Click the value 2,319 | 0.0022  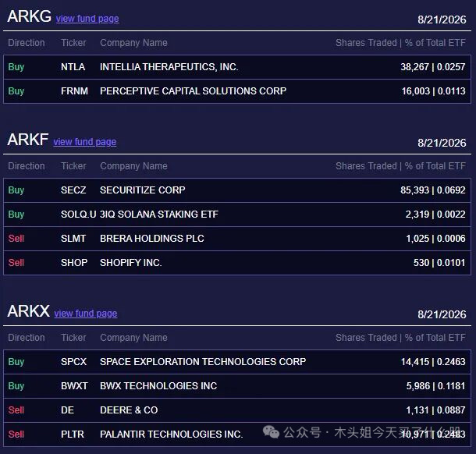[435, 215]
